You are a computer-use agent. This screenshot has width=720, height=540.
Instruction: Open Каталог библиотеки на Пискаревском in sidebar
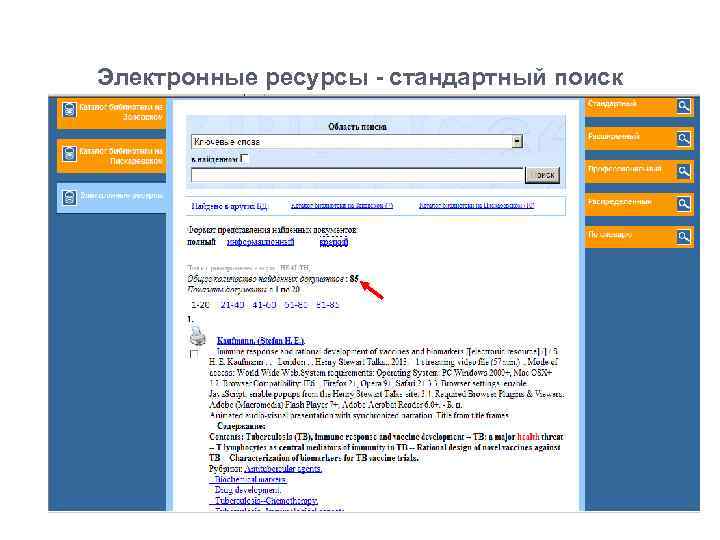[112, 156]
